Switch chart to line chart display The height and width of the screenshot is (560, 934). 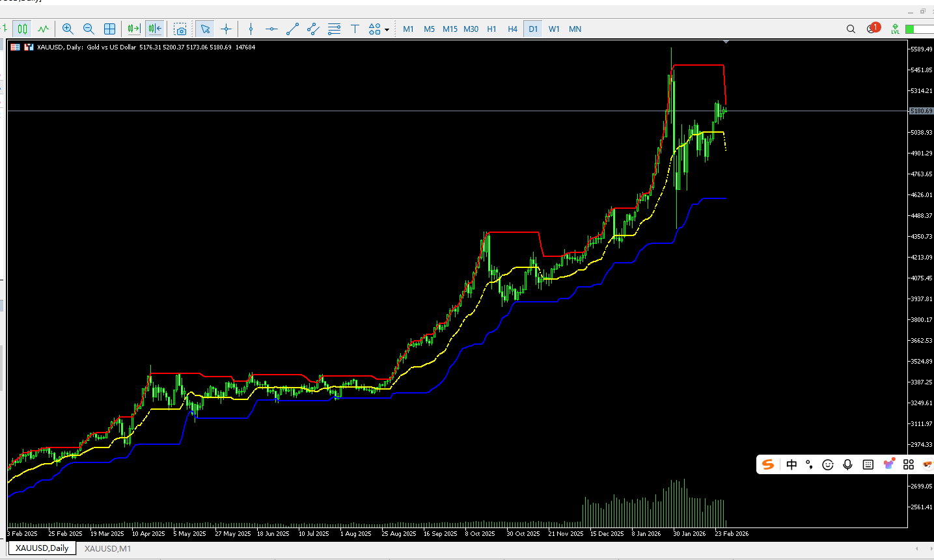coord(43,29)
